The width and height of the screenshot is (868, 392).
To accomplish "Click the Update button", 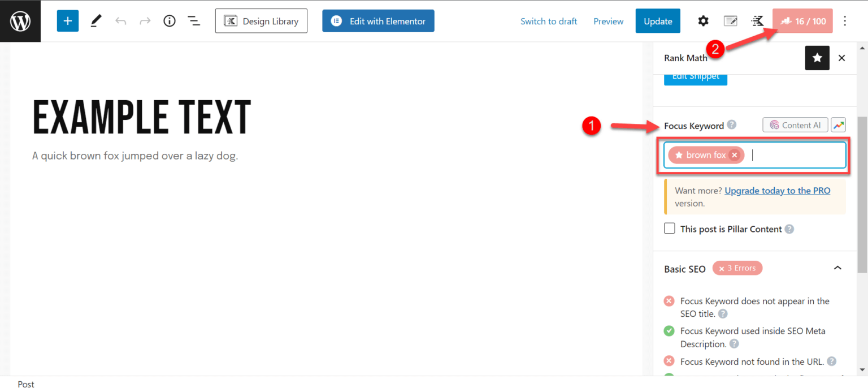I will [x=658, y=21].
